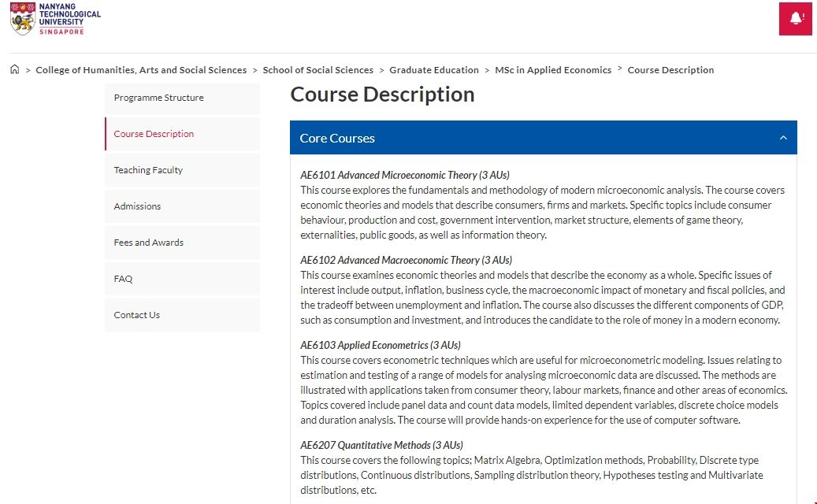View the FAQ sidebar item
The width and height of the screenshot is (817, 504).
coord(123,279)
